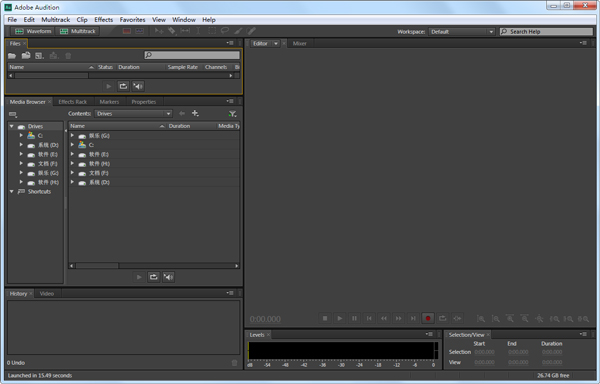Open the Files panel options menu
This screenshot has height=384, width=600.
[x=230, y=43]
